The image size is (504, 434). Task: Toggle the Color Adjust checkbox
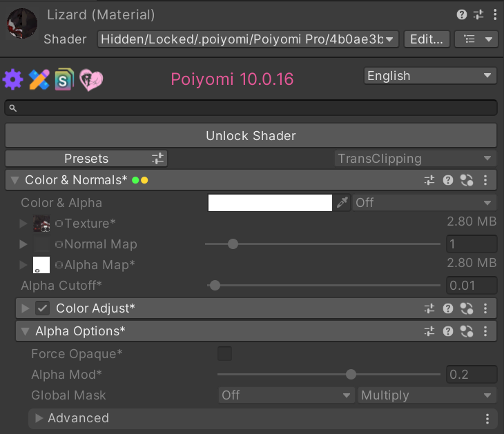(42, 308)
